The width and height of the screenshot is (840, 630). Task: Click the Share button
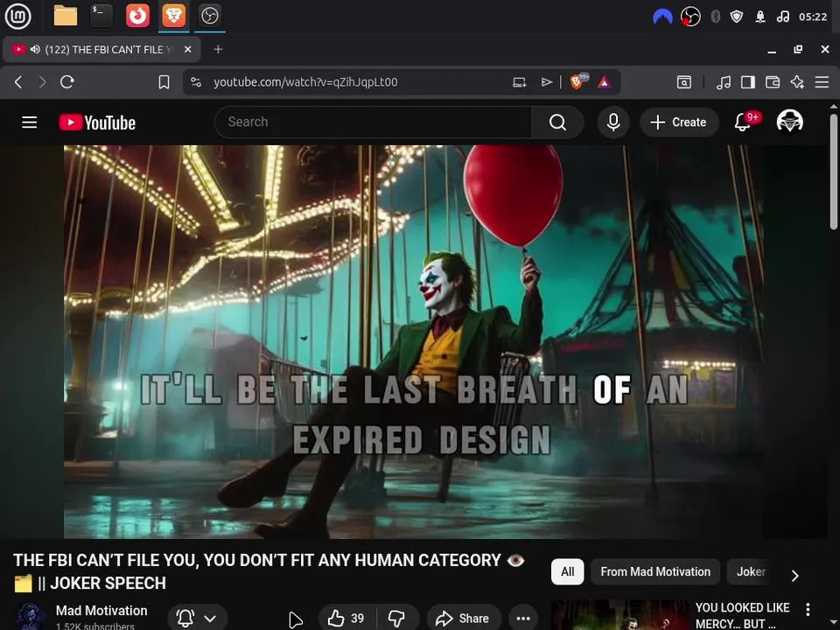pos(464,619)
